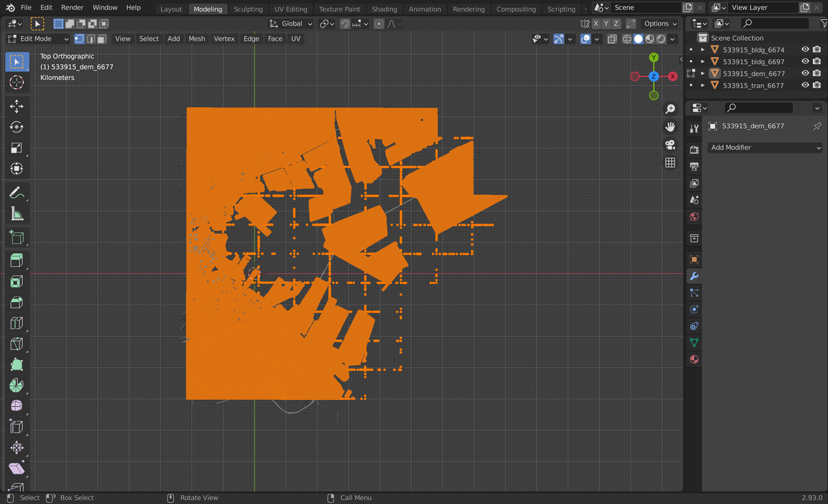Toggle Y axis mirror
Image resolution: width=828 pixels, height=504 pixels.
click(606, 23)
